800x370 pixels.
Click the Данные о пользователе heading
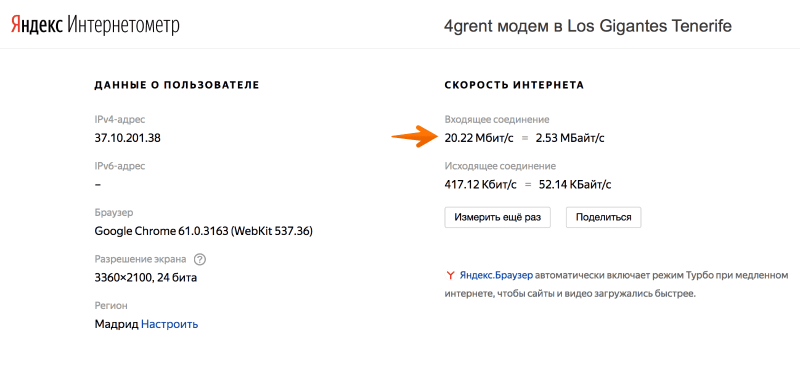177,85
